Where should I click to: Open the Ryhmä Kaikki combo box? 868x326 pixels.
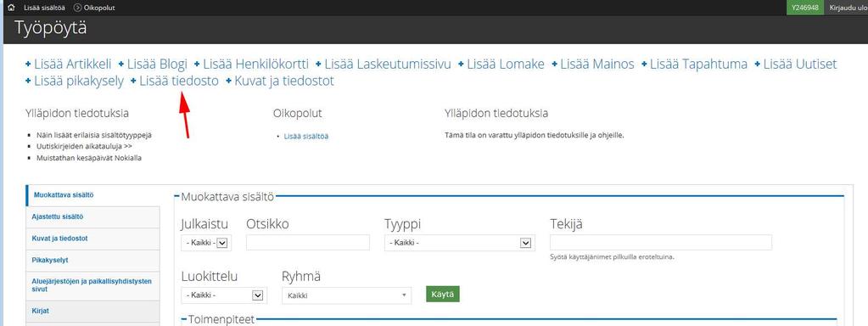(x=346, y=295)
